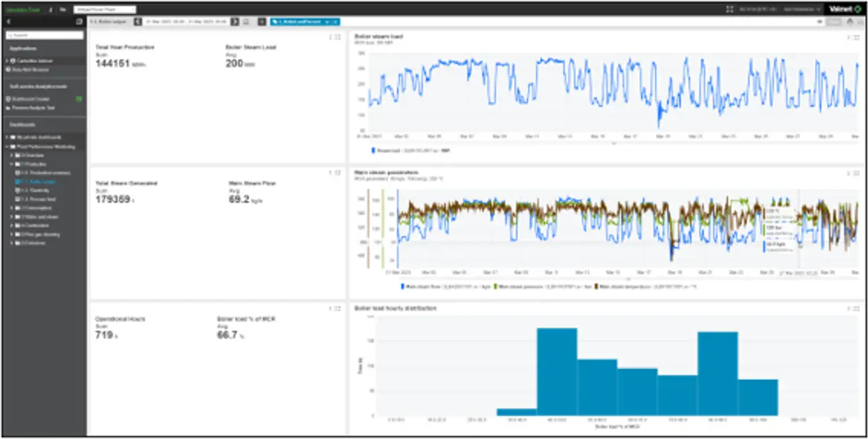Collapse the left sidebar with the back arrow
The height and width of the screenshot is (439, 868).
[x=7, y=22]
